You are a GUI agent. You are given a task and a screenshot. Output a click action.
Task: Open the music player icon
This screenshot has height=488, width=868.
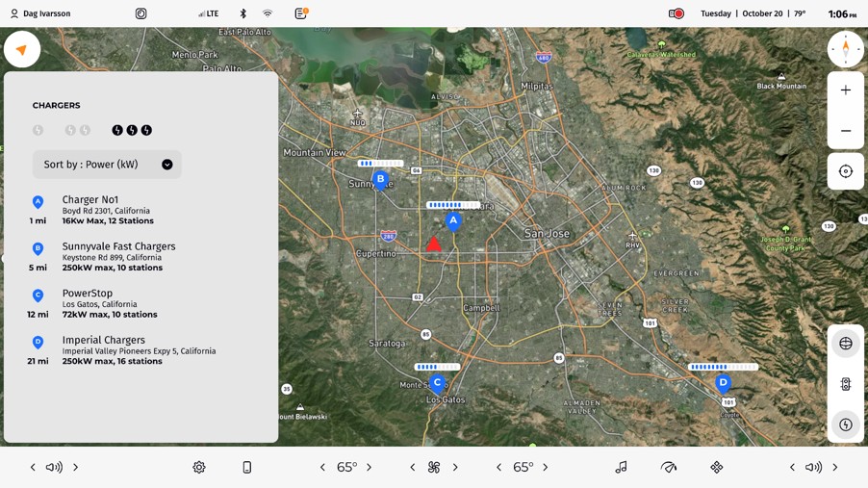(x=621, y=467)
